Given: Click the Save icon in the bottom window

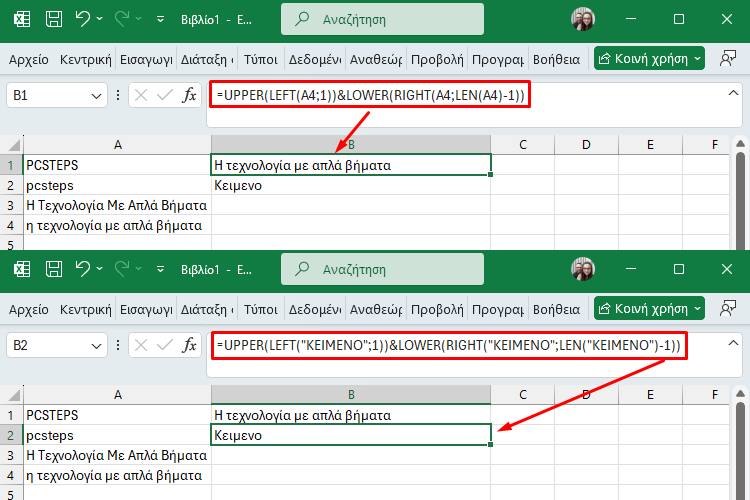Looking at the screenshot, I should click(x=54, y=269).
